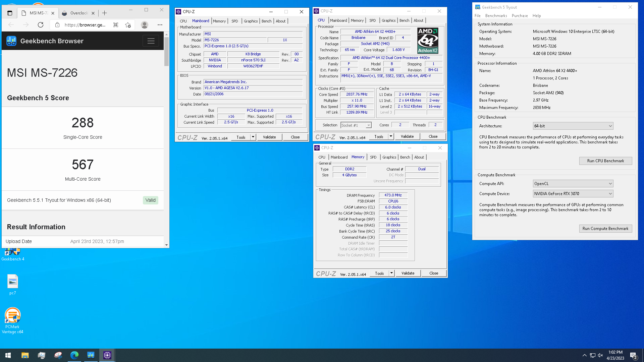Click the DRAM Frequency value 473.0 MHz

click(393, 195)
